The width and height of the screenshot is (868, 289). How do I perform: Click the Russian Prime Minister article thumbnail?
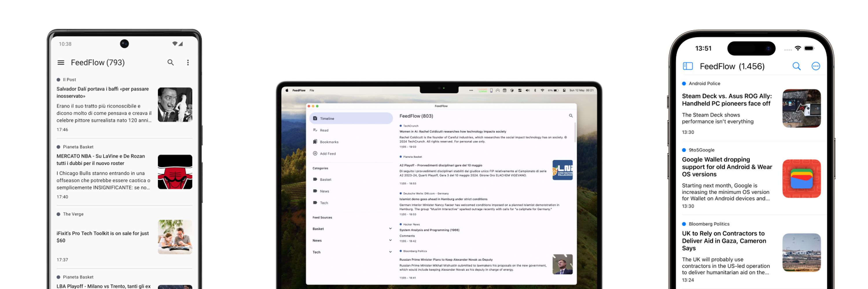562,264
